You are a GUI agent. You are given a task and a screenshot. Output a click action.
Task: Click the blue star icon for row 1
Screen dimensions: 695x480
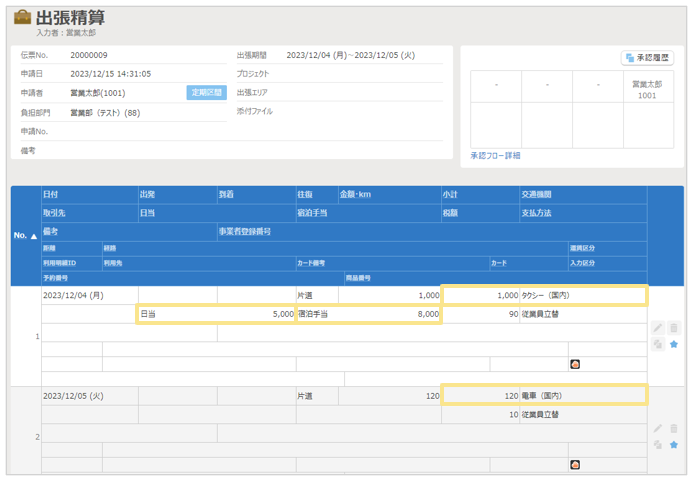click(674, 345)
